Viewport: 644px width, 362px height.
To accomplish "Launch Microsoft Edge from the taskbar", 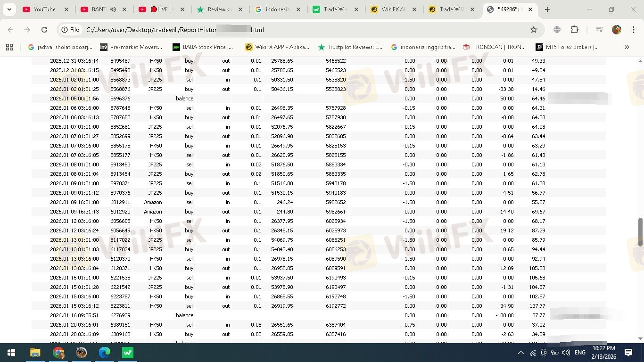I will click(x=105, y=353).
